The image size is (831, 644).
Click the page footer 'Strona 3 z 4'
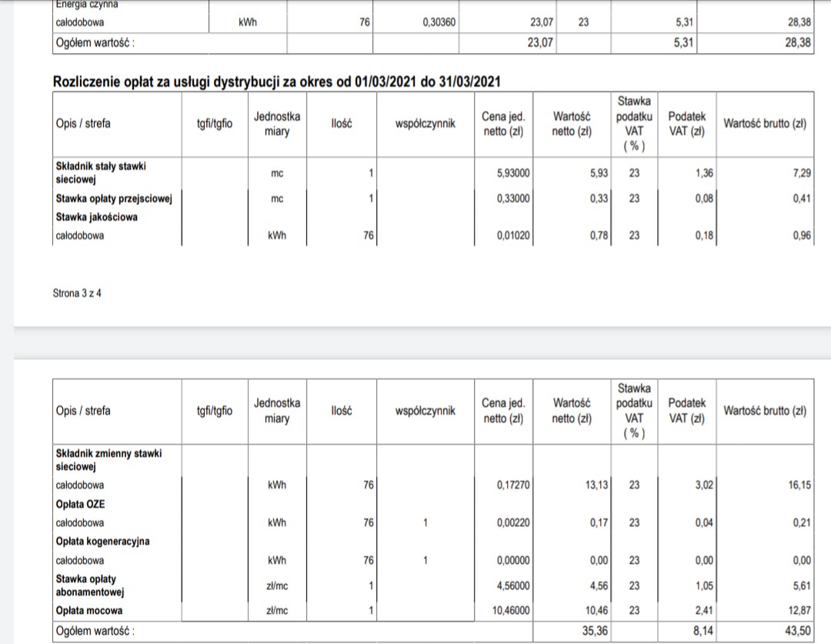point(77,293)
